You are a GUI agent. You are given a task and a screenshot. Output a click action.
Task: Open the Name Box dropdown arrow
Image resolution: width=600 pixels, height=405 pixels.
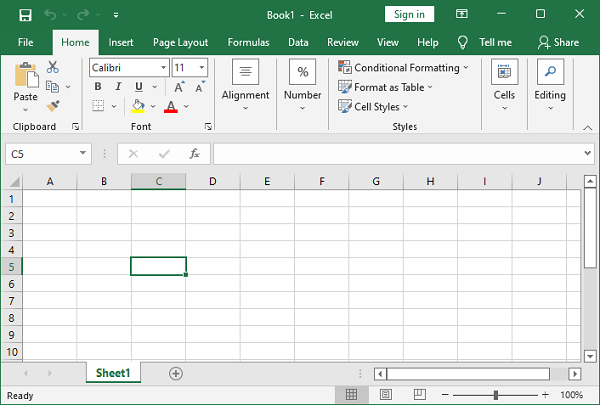(x=84, y=154)
